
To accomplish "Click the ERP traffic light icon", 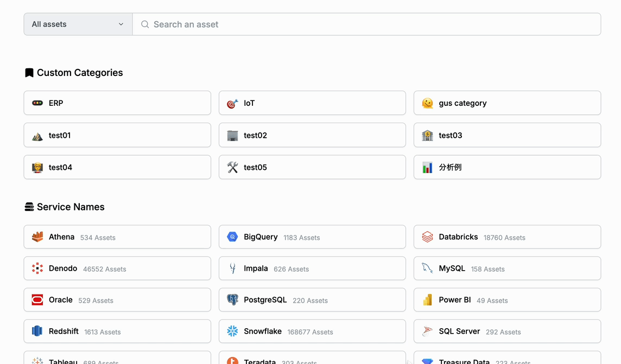I will 37,103.
